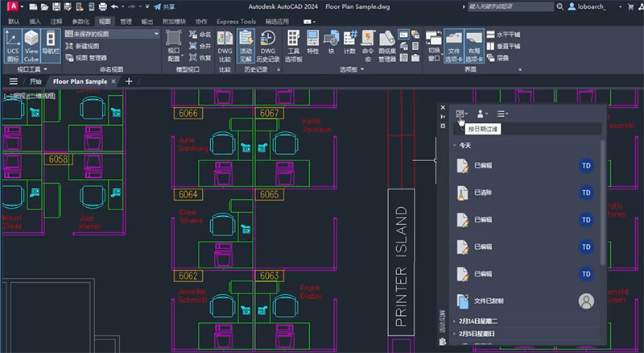Open the Tool Palettes (工具选项板) icon
Screen dimensions: 644x353
294,45
